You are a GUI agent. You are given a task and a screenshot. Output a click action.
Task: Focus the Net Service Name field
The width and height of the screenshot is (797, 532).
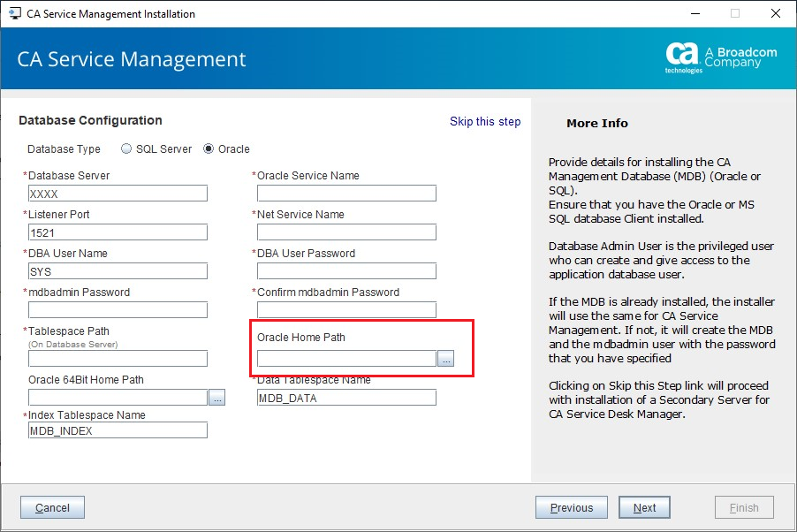coord(346,232)
